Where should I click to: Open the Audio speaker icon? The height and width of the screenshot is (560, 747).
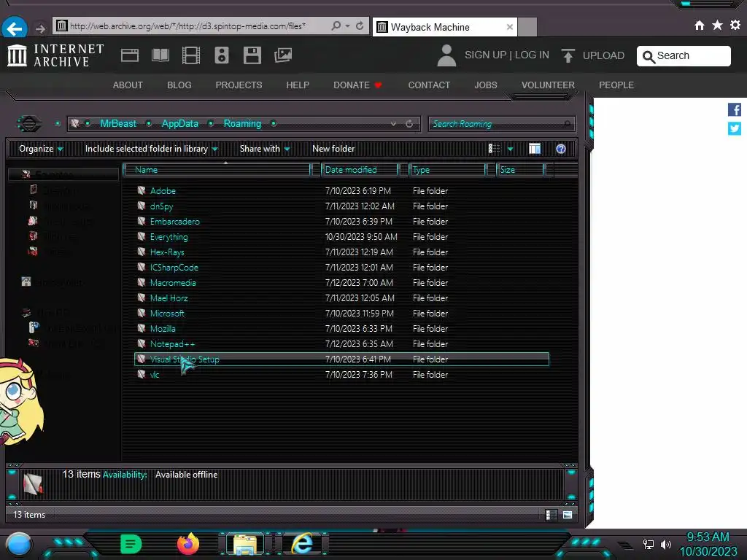[x=222, y=55]
